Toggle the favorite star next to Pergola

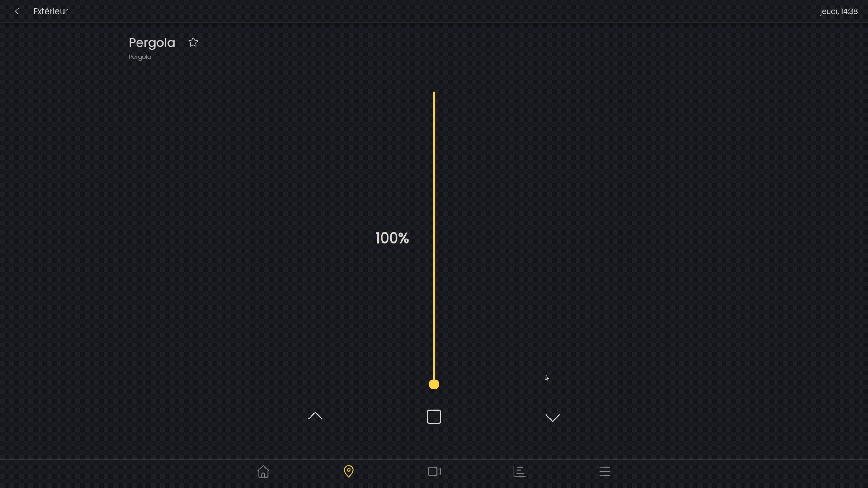tap(193, 42)
